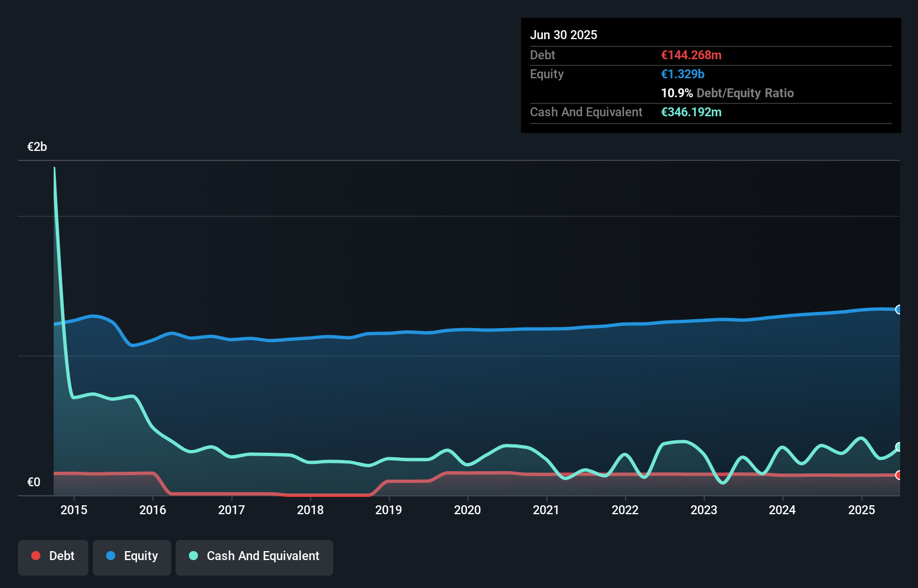Click the €2b y-axis label
918x588 pixels.
coord(37,147)
